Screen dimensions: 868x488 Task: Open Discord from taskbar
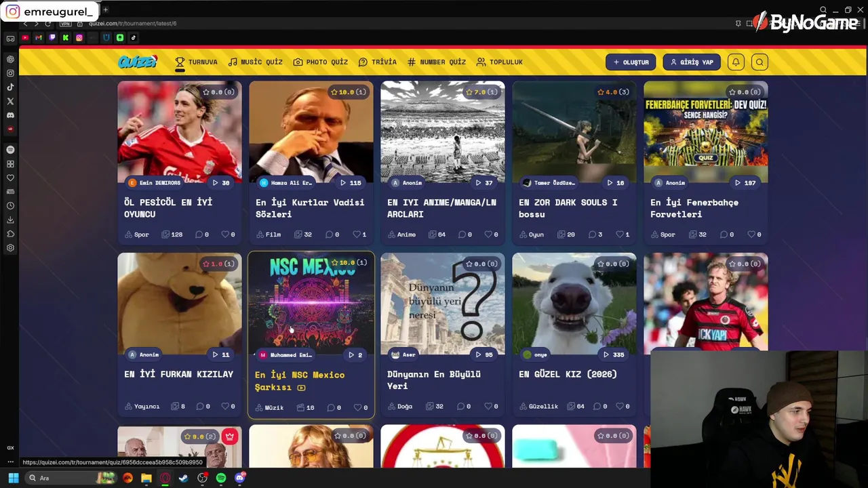click(x=239, y=478)
